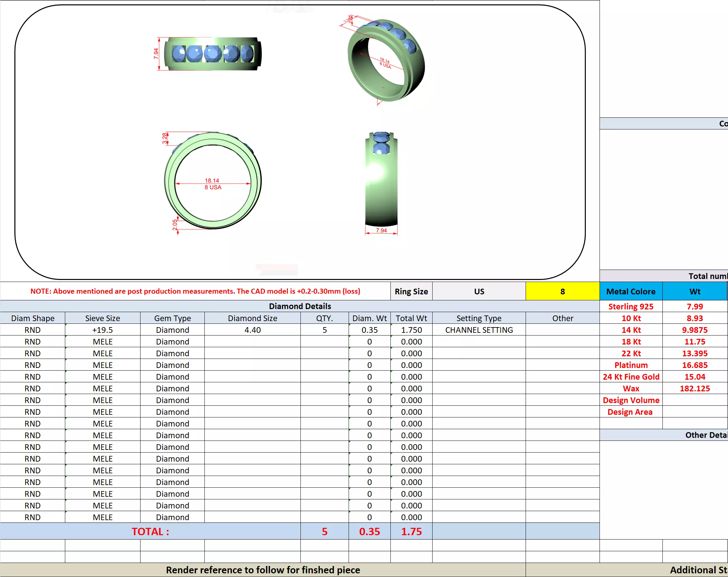
Task: Select the red NOTE post production text
Action: (195, 291)
